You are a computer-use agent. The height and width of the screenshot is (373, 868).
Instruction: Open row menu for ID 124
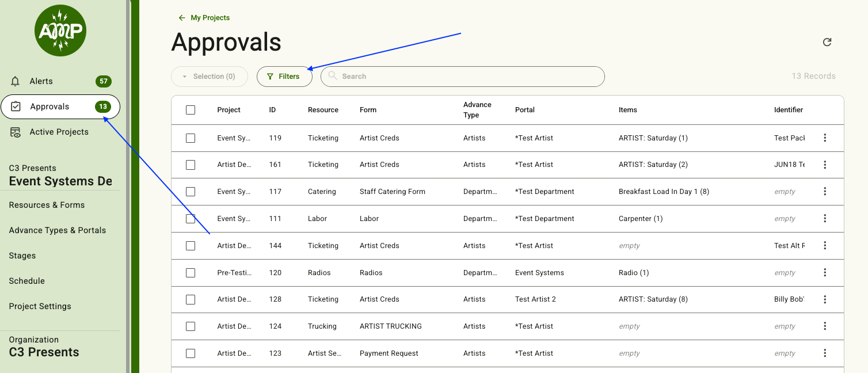[825, 326]
